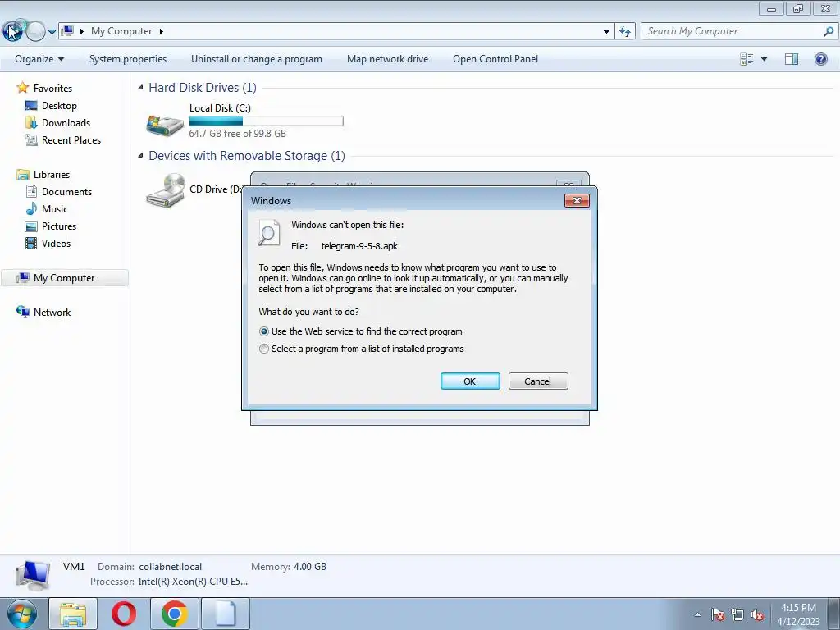Click the network tray icon

[737, 614]
